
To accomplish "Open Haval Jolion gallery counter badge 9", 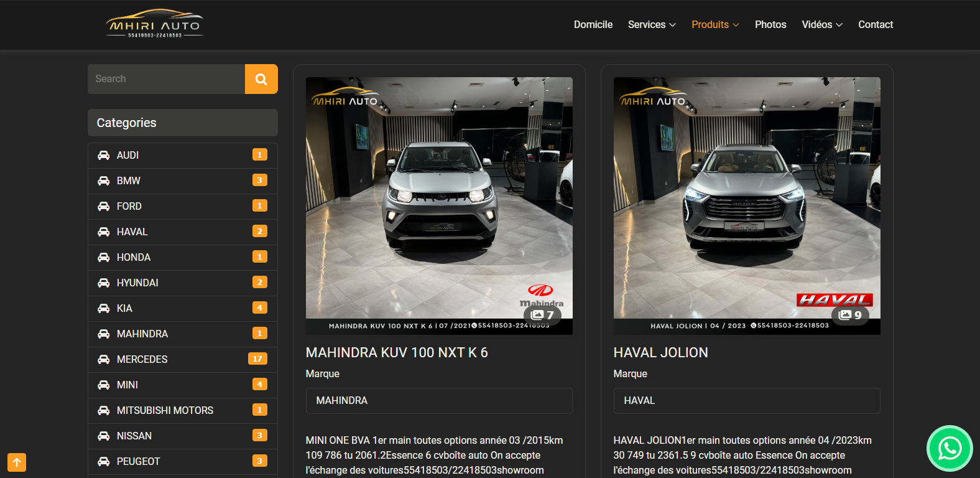I will [850, 315].
